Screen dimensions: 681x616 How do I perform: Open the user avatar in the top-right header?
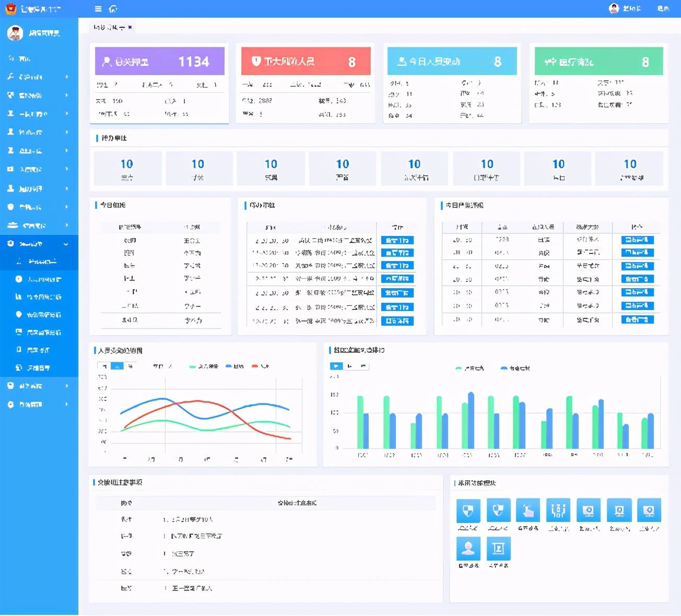[x=614, y=8]
